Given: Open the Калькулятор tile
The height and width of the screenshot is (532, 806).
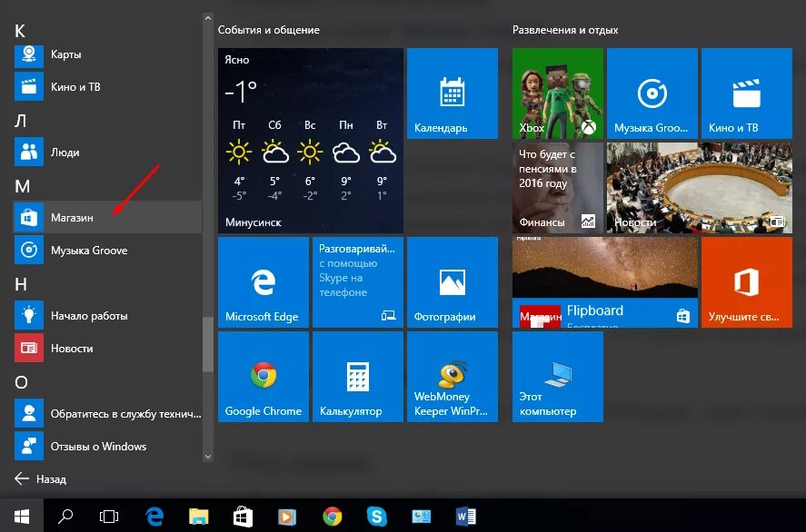Looking at the screenshot, I should coord(358,377).
